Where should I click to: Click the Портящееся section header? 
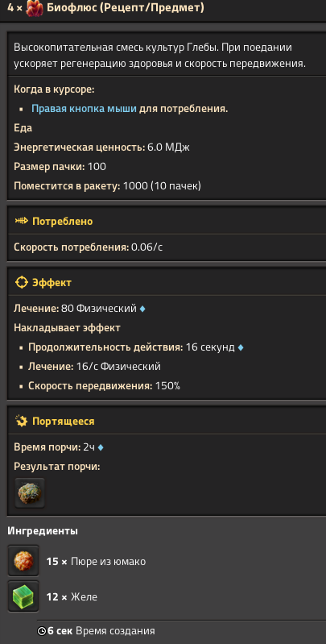[167, 421]
